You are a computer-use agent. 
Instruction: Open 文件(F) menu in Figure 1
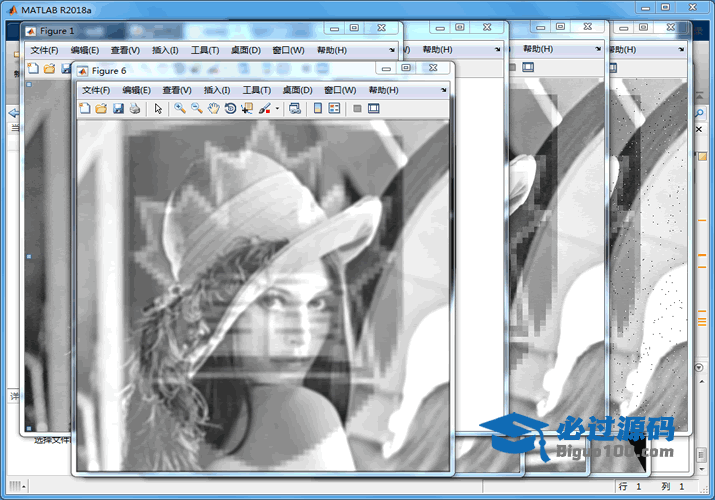pos(44,50)
